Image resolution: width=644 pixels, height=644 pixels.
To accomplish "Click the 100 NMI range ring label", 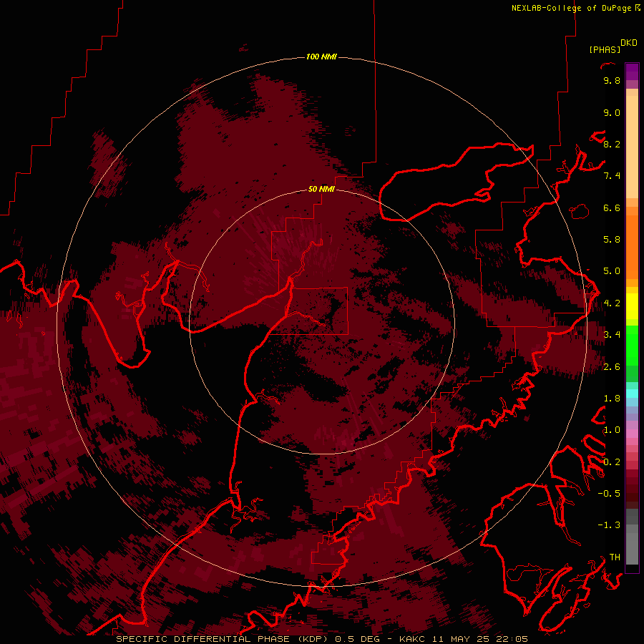I will pos(321,57).
